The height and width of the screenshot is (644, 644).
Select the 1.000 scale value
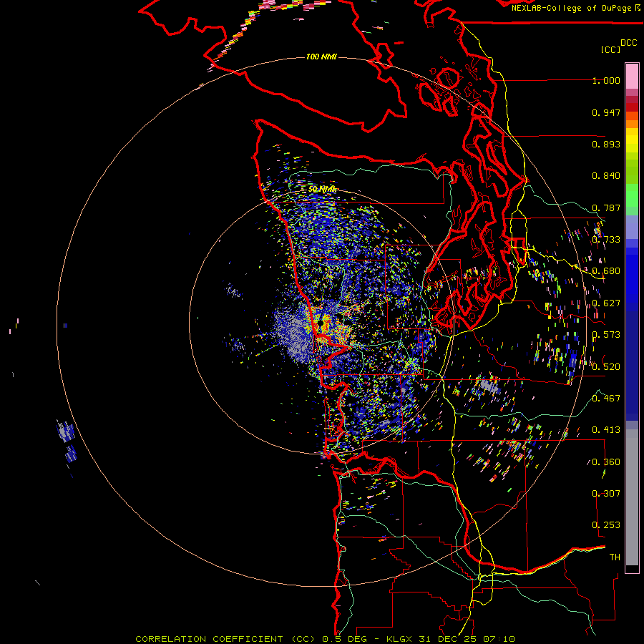pyautogui.click(x=606, y=80)
